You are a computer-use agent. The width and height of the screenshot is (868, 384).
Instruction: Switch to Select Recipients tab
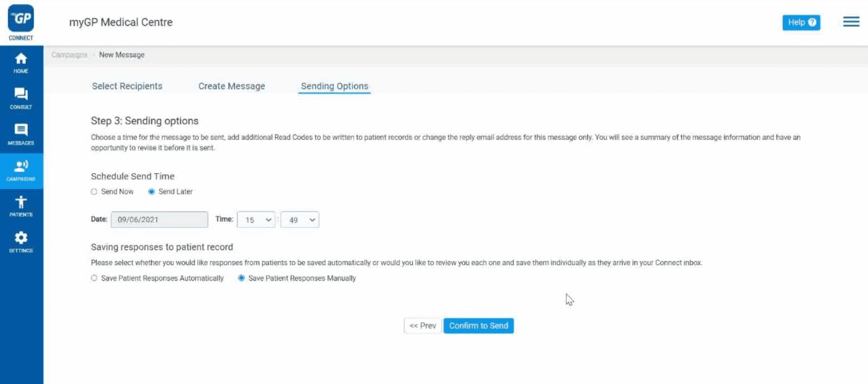click(127, 86)
